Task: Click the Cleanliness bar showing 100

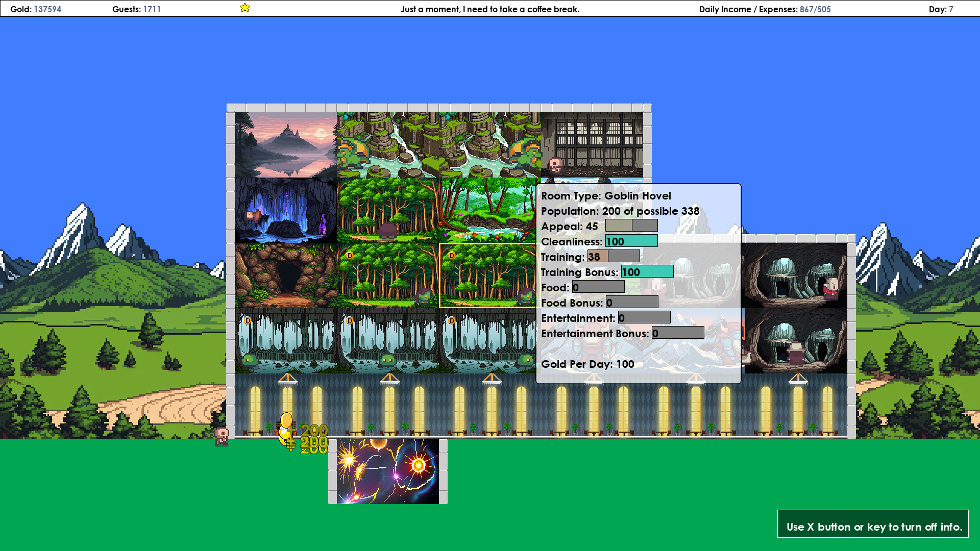Action: pos(631,241)
